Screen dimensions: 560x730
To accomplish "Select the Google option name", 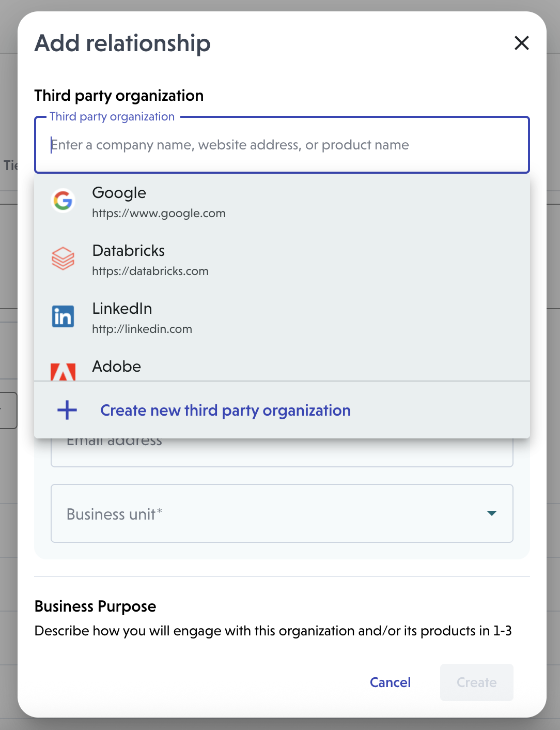I will click(119, 193).
